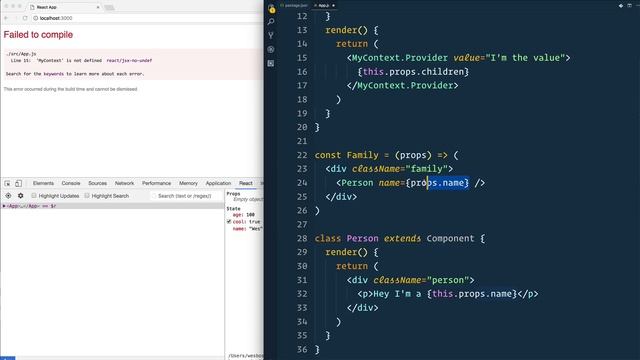
Task: Click the Props heading in React panel
Action: point(233,194)
